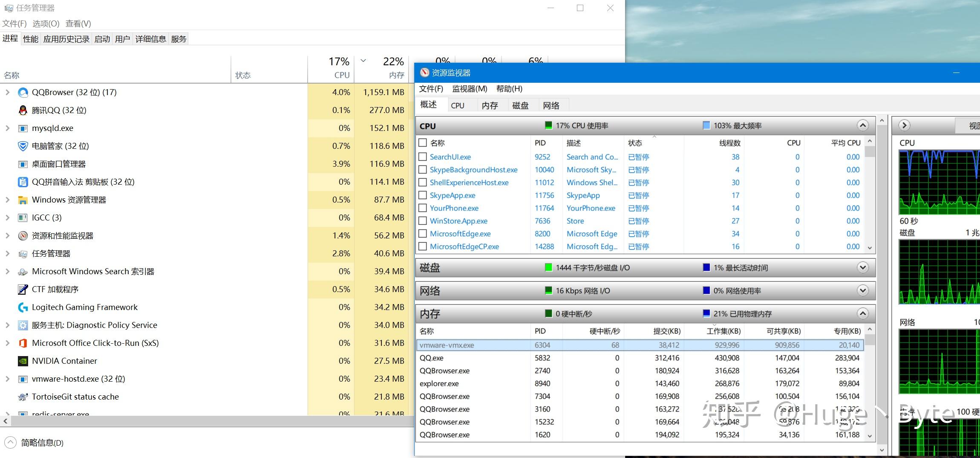Click the Task Manager title bar icon
The image size is (980, 458).
click(x=9, y=8)
